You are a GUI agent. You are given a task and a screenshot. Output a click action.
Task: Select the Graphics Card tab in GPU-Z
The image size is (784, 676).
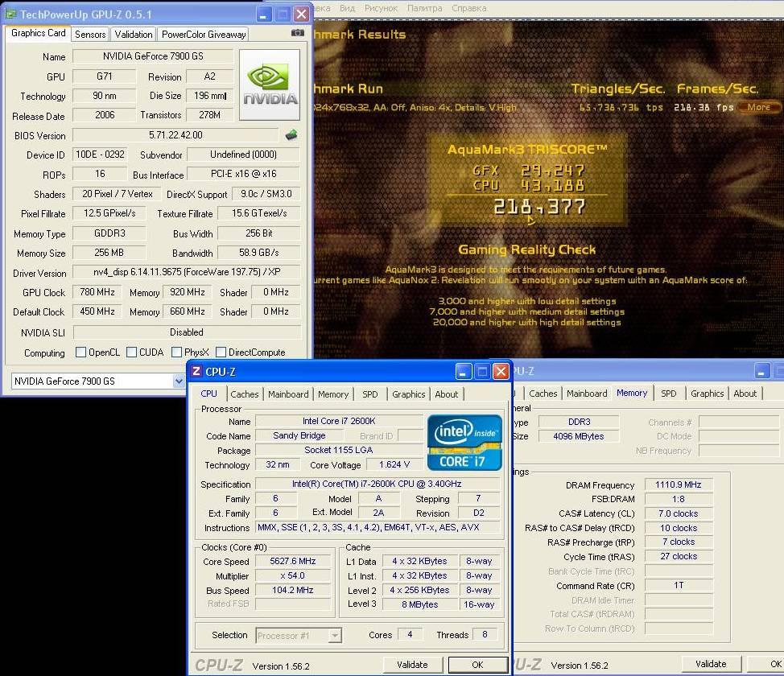38,33
